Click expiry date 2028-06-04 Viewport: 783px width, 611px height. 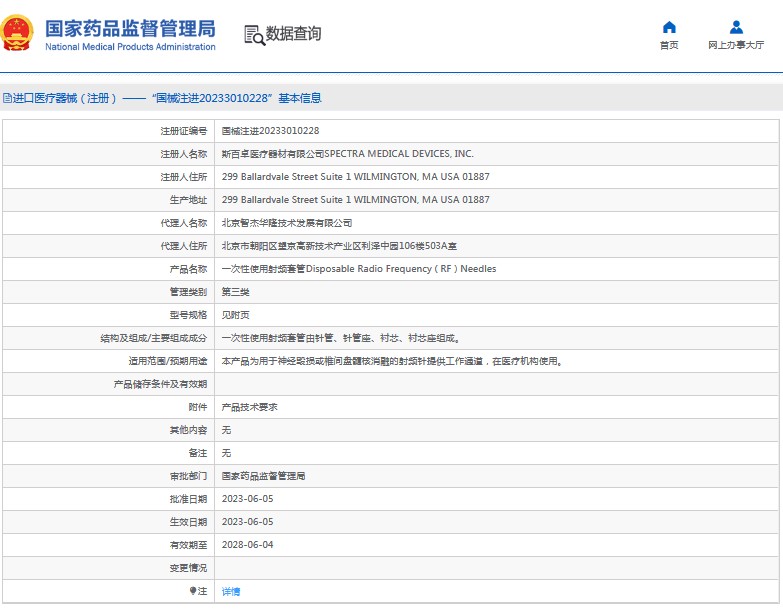coord(248,545)
